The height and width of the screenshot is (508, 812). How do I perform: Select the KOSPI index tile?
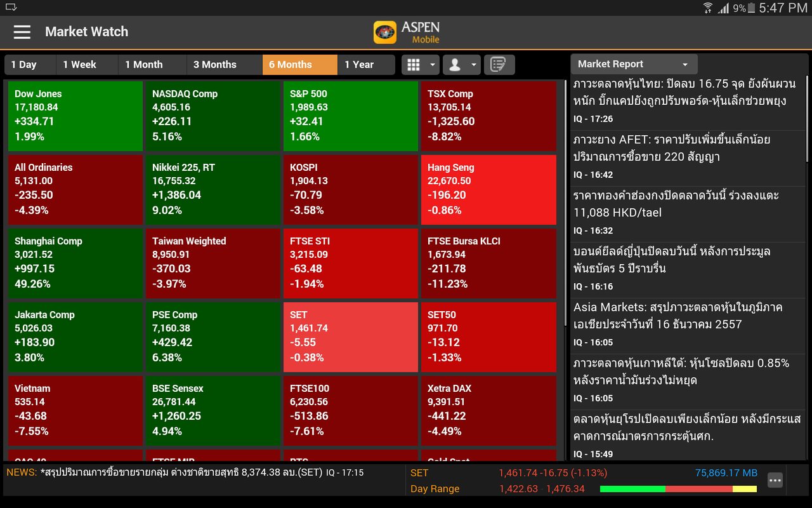pyautogui.click(x=351, y=189)
